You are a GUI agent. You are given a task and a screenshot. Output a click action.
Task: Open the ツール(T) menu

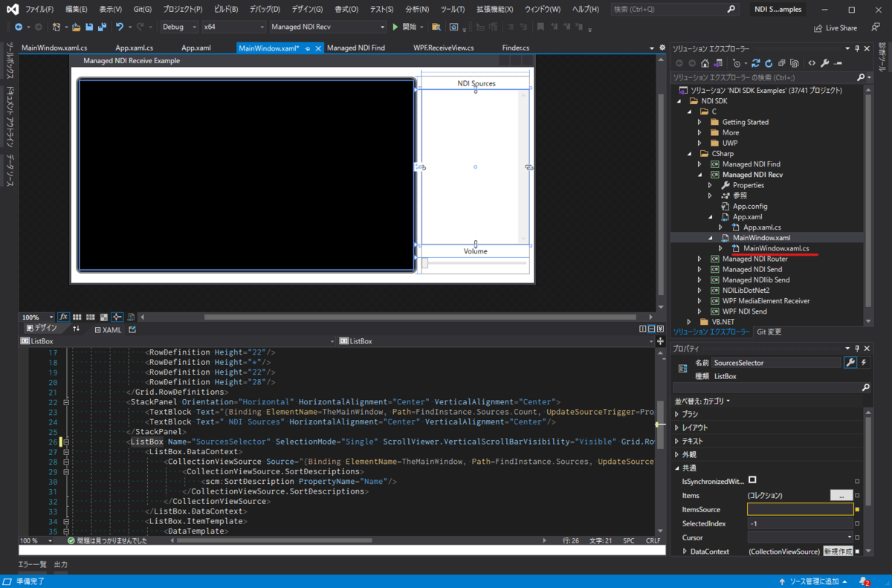(453, 10)
